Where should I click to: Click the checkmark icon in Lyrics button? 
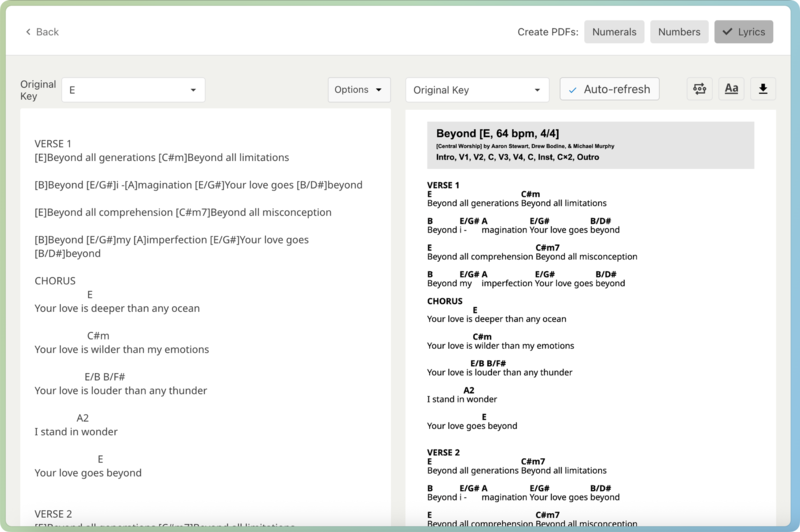coord(727,32)
